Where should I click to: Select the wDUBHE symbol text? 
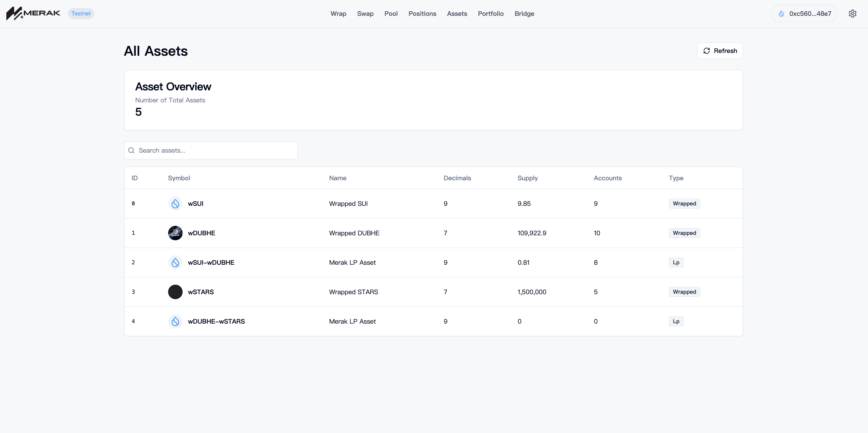(x=201, y=233)
